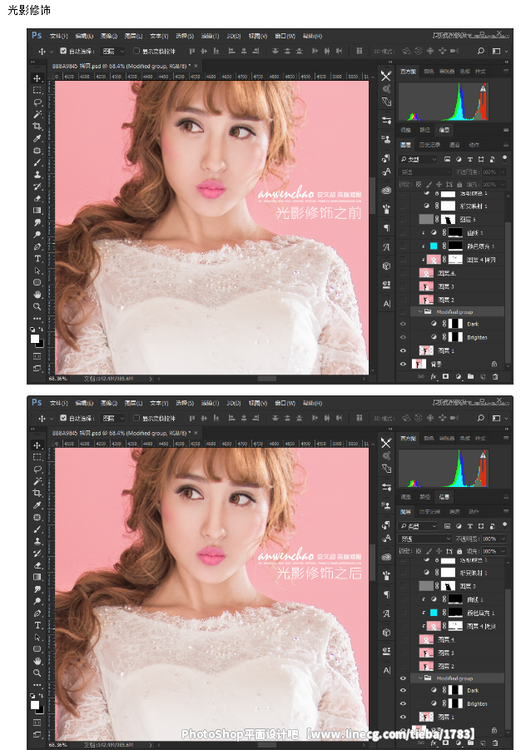Screen dimensions: 521x750
Task: Toggle Show Transform Controls checkbox in the bottom window
Action: [x=136, y=418]
